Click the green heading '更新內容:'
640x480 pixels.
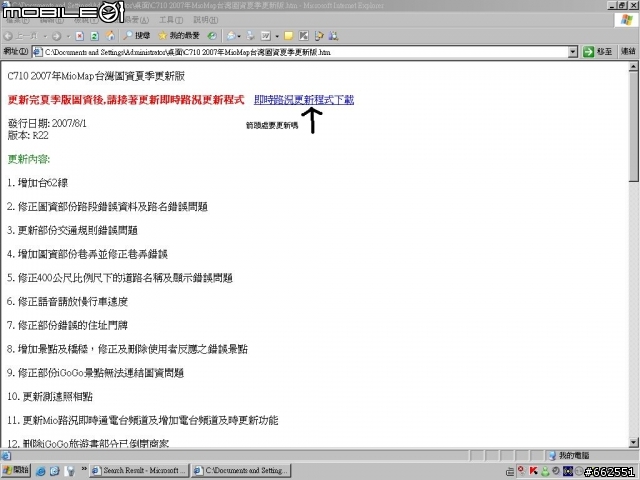pyautogui.click(x=29, y=159)
